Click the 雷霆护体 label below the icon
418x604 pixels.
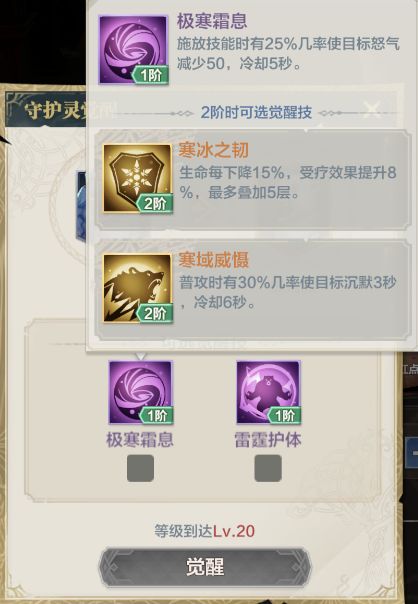pos(268,440)
